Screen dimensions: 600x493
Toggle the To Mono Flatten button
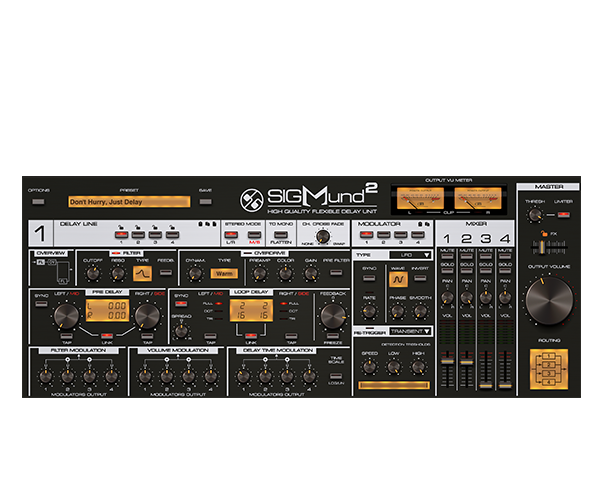pyautogui.click(x=281, y=235)
